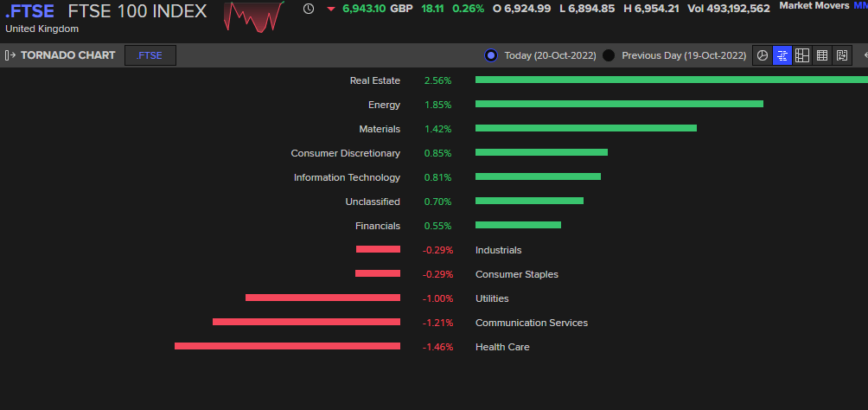Click the Industrials sector label
Image resolution: width=868 pixels, height=410 pixels.
pyautogui.click(x=498, y=250)
